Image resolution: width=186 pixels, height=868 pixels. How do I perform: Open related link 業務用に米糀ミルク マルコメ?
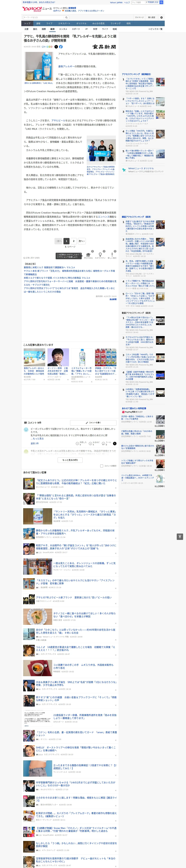[49, 267]
